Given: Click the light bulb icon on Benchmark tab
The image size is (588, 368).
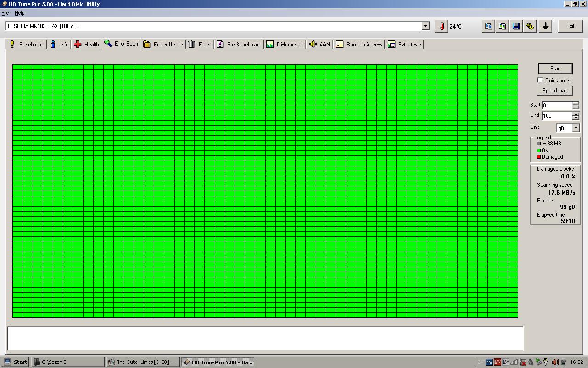Looking at the screenshot, I should pos(12,44).
